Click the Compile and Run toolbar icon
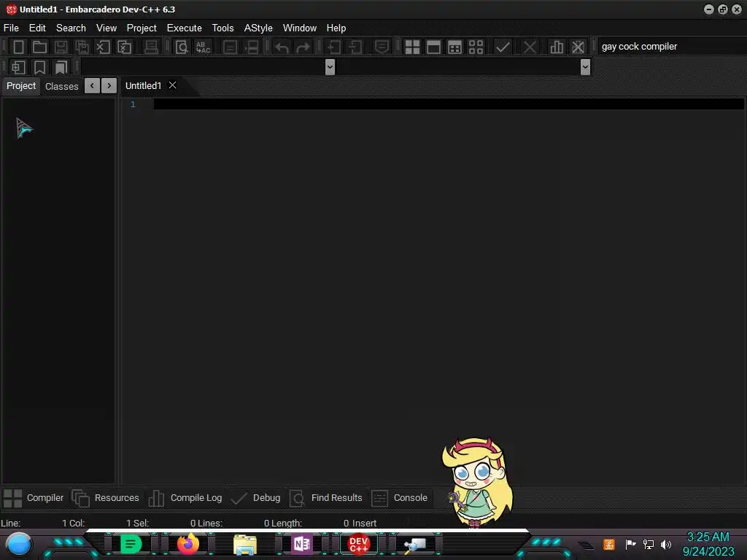This screenshot has width=747, height=560. point(455,47)
